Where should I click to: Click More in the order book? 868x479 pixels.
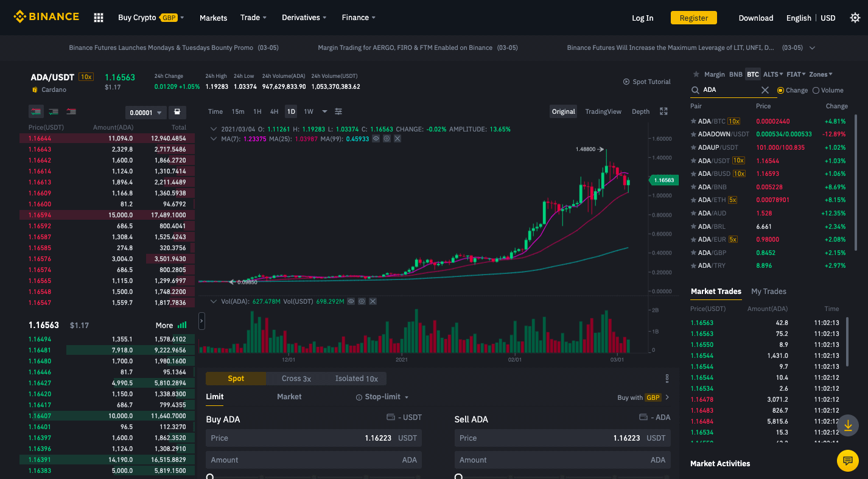pos(164,326)
